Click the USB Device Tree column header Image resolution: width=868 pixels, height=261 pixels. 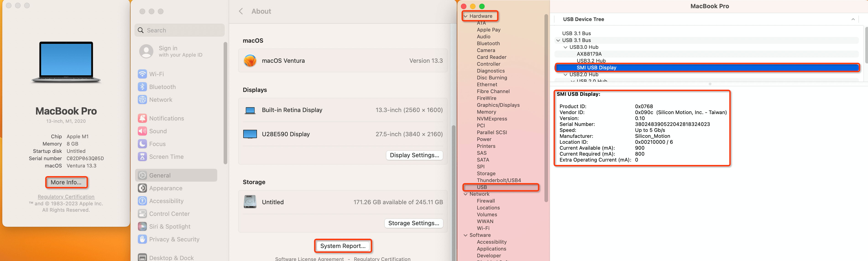click(707, 19)
